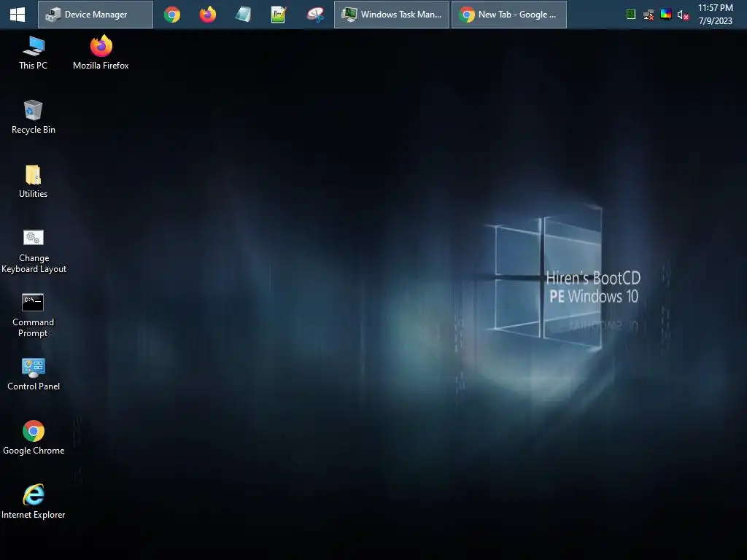Viewport: 747px width, 560px height.
Task: Open the Windows Start menu
Action: pyautogui.click(x=18, y=15)
